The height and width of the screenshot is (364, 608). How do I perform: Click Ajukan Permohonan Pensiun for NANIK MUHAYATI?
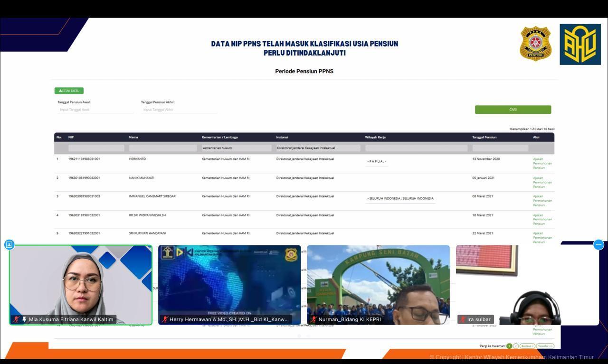point(542,182)
